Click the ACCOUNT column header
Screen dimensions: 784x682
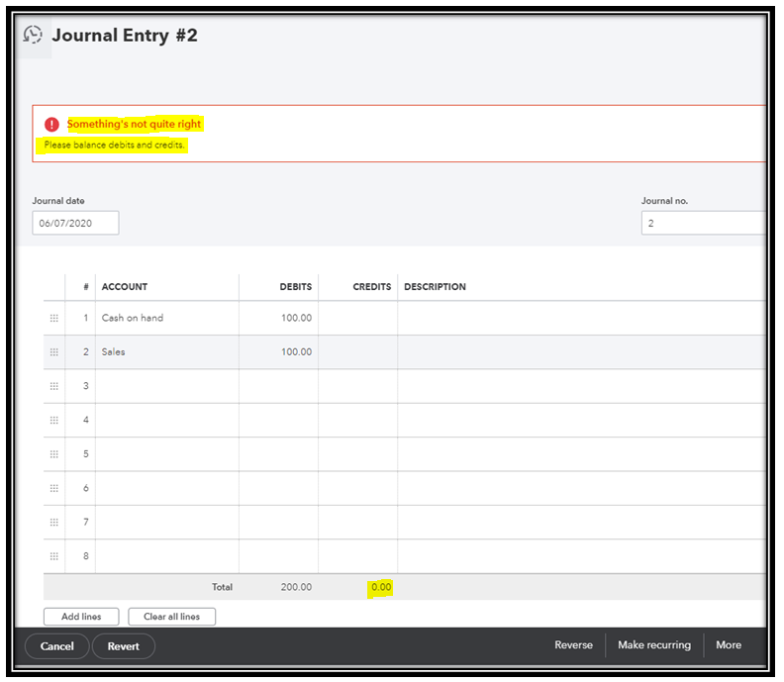[x=125, y=287]
